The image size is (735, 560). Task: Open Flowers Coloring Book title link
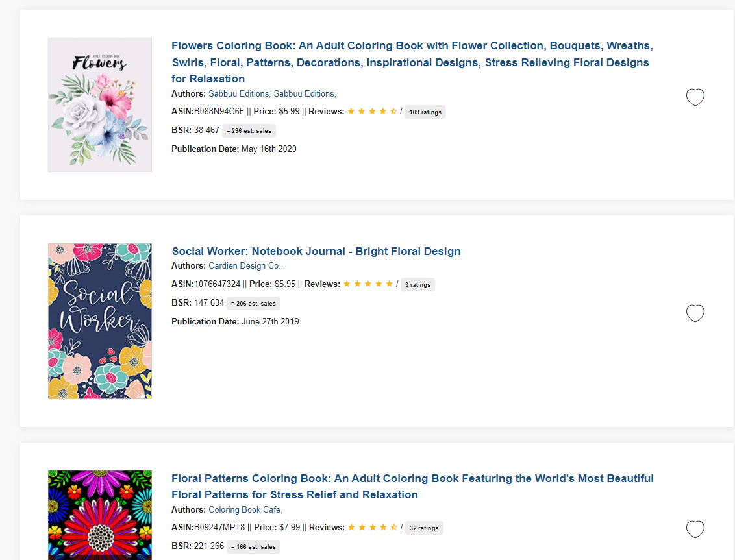[412, 62]
